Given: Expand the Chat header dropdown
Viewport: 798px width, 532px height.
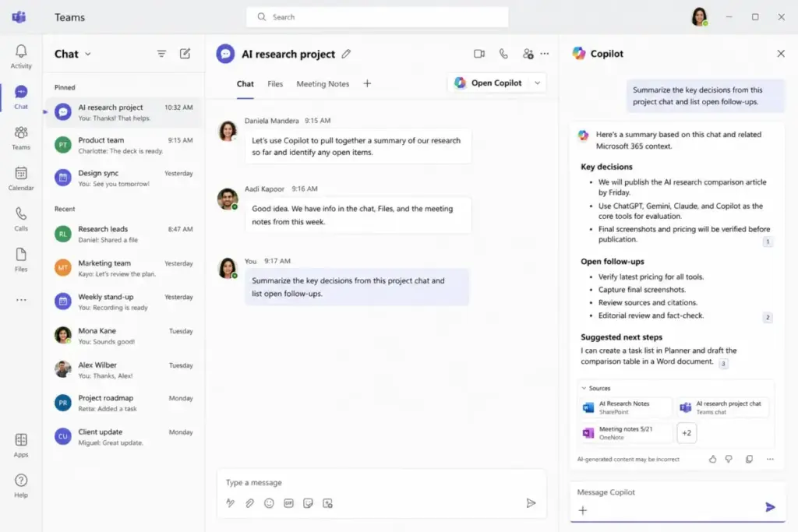Looking at the screenshot, I should pyautogui.click(x=88, y=54).
